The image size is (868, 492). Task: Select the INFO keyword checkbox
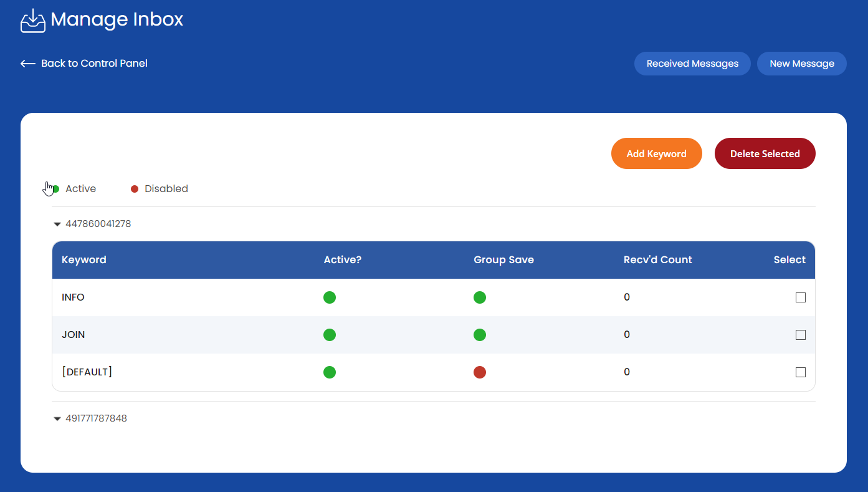[800, 297]
